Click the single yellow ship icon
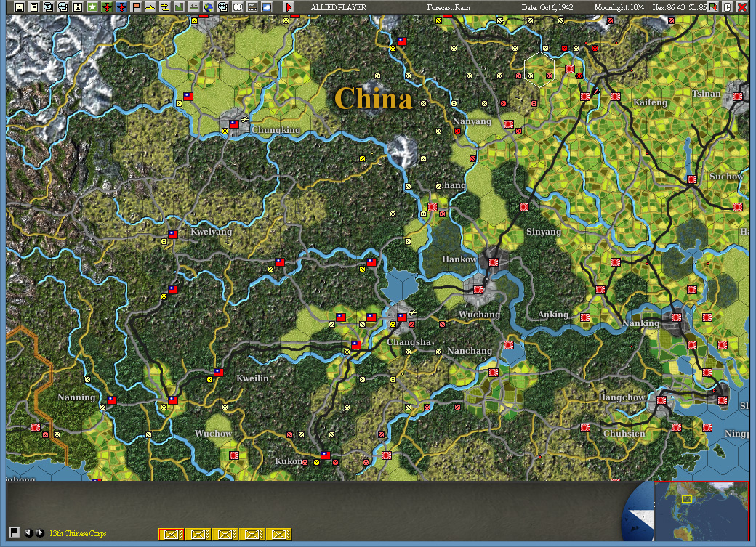Image resolution: width=756 pixels, height=547 pixels. pos(150,7)
